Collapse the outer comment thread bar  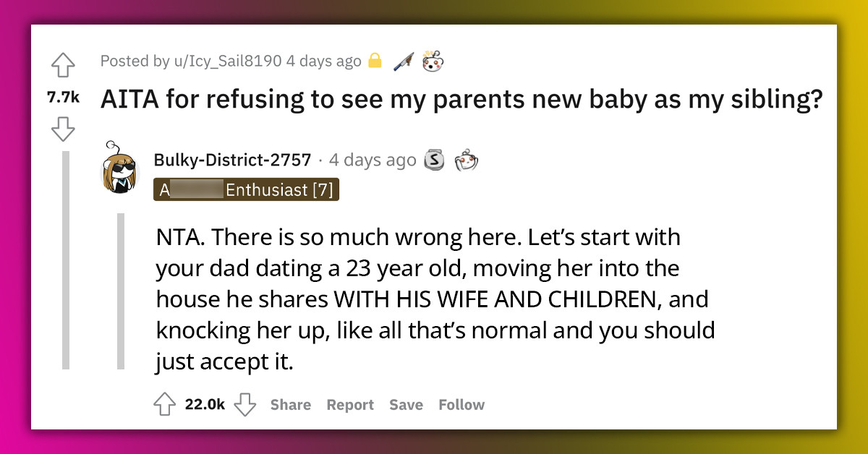(67, 289)
